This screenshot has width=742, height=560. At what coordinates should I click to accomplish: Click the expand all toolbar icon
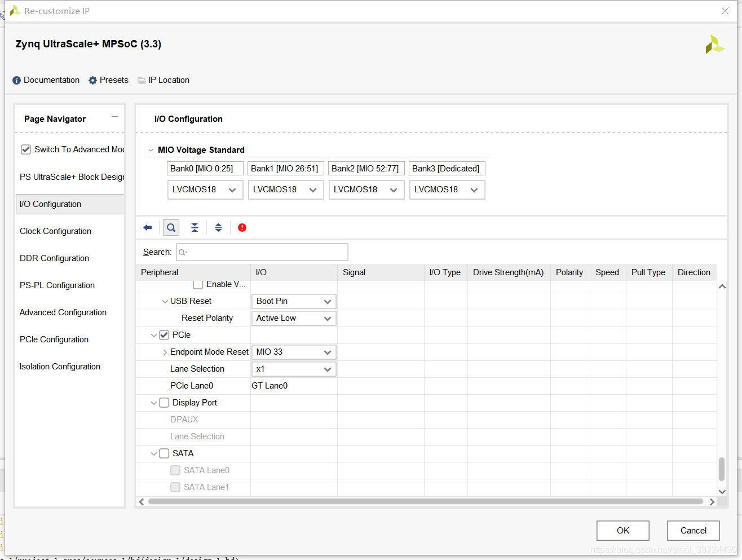coord(218,228)
